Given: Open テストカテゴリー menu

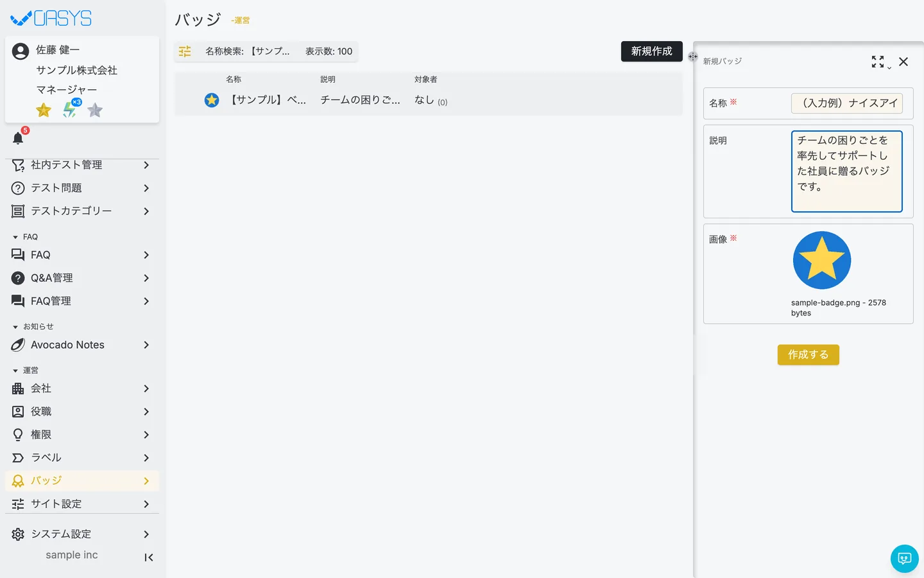Looking at the screenshot, I should (x=82, y=211).
